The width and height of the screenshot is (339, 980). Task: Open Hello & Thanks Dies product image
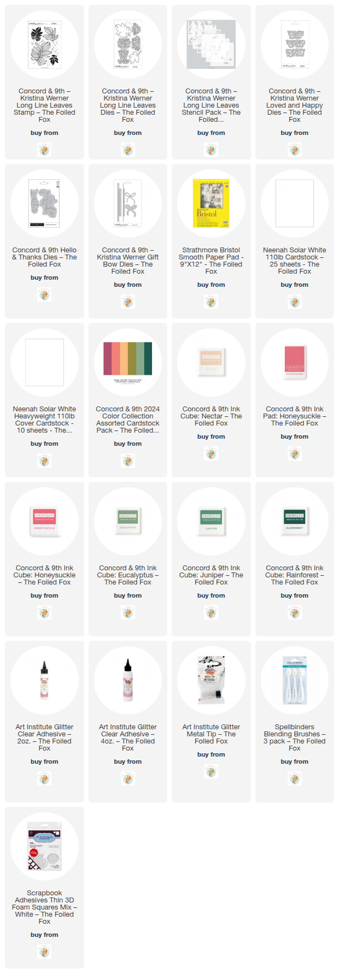(44, 204)
